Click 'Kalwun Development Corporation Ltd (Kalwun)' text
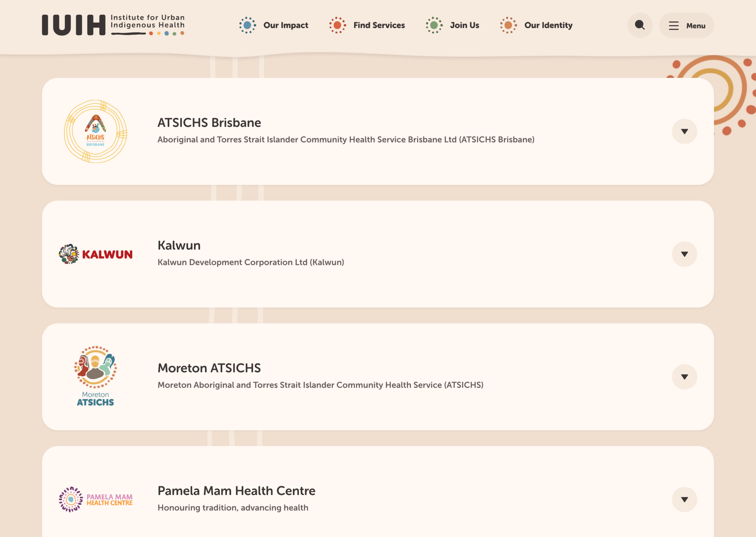 (251, 262)
